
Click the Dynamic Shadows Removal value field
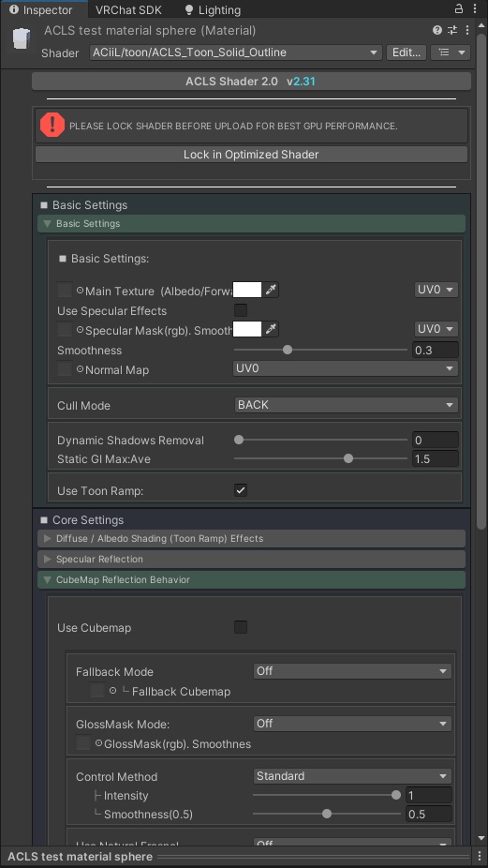click(436, 440)
